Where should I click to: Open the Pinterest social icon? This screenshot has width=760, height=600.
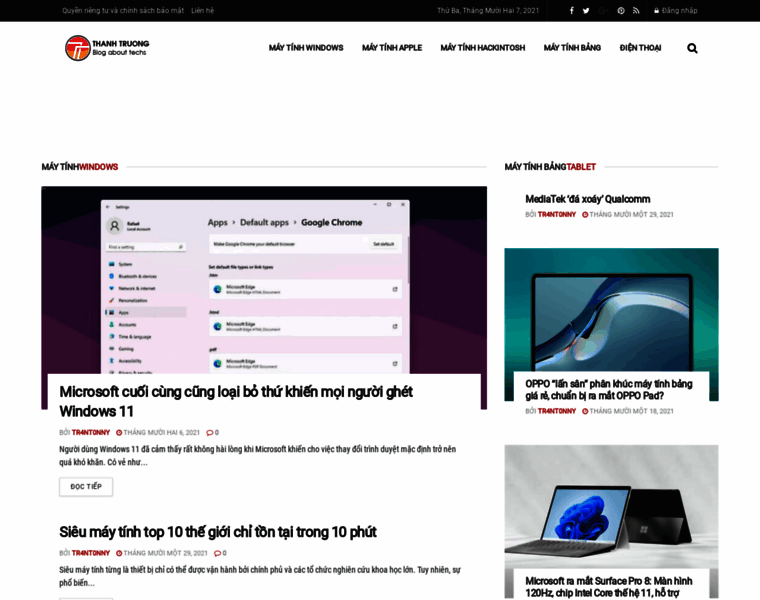click(x=621, y=11)
